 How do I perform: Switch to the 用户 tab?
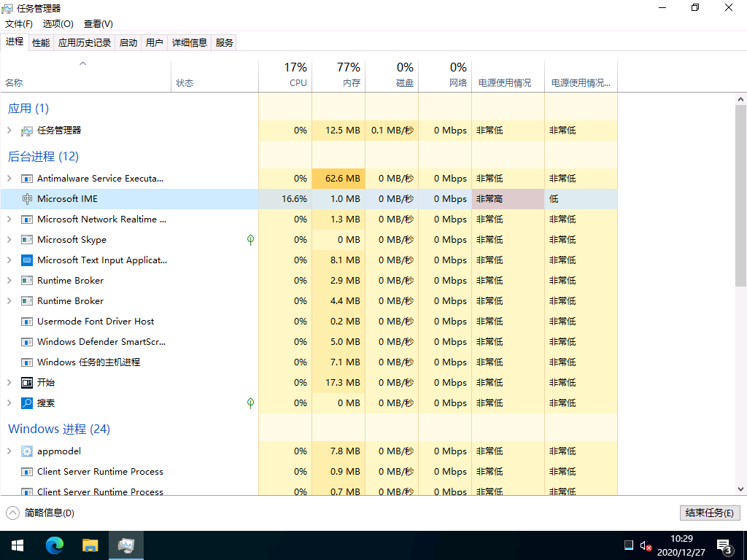click(x=155, y=43)
